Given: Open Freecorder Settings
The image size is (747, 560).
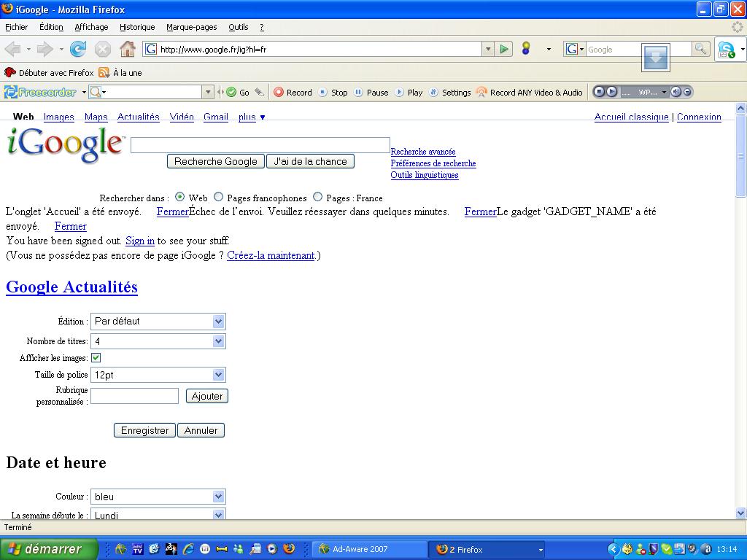Looking at the screenshot, I should coord(449,93).
